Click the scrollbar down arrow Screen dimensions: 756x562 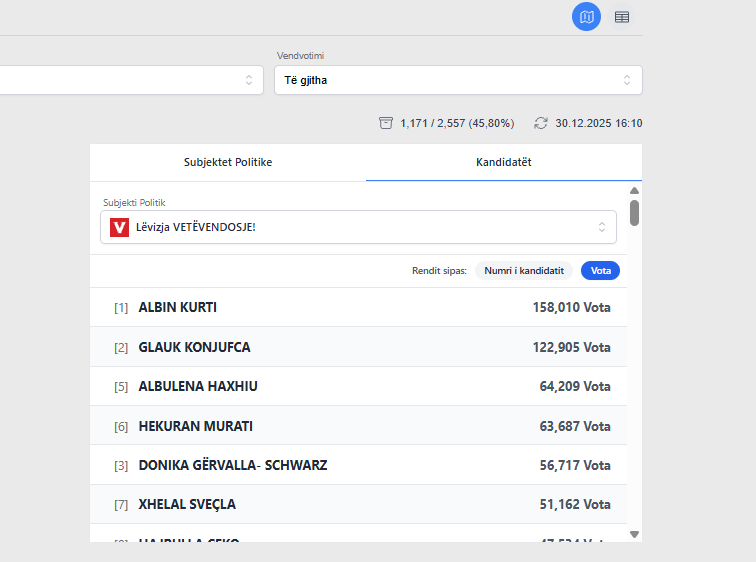pos(634,534)
